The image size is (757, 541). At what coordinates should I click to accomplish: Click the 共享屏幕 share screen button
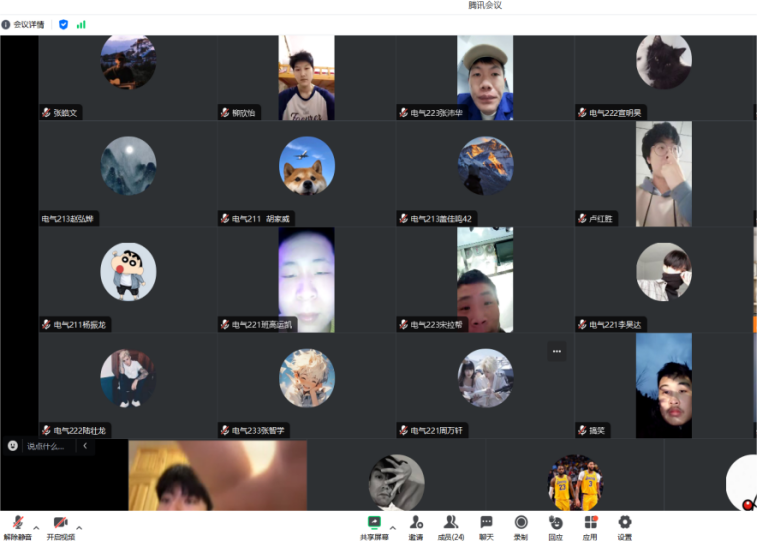pos(374,526)
